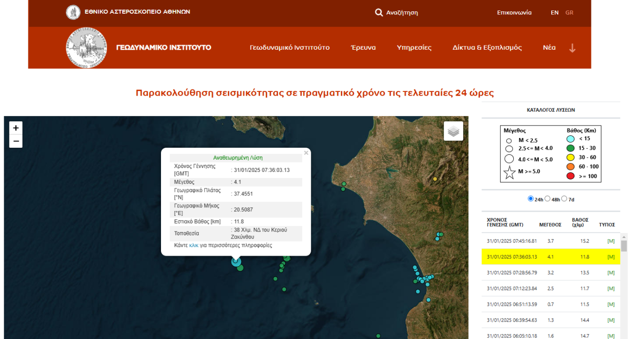Click the map zoom out minus button
The width and height of the screenshot is (644, 339).
16,141
